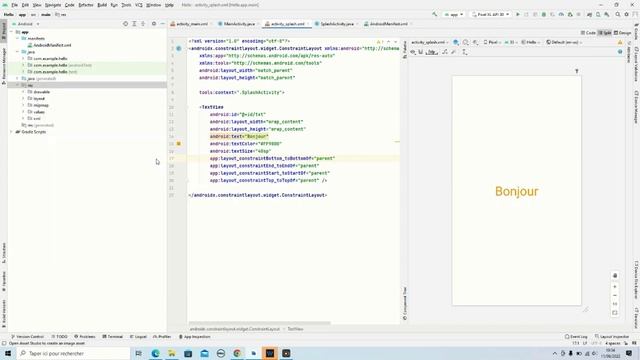Open Project panel options gear
The width and height of the screenshot is (640, 360).
coord(154,24)
